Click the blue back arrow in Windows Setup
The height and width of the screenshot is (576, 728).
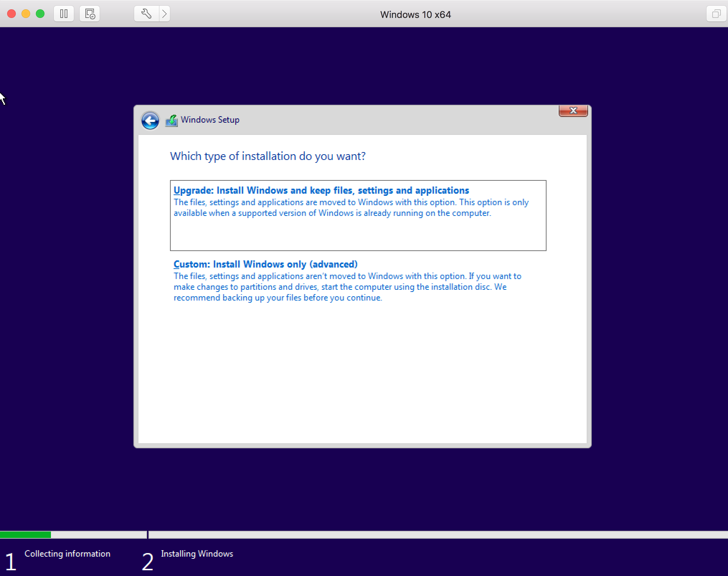tap(150, 120)
